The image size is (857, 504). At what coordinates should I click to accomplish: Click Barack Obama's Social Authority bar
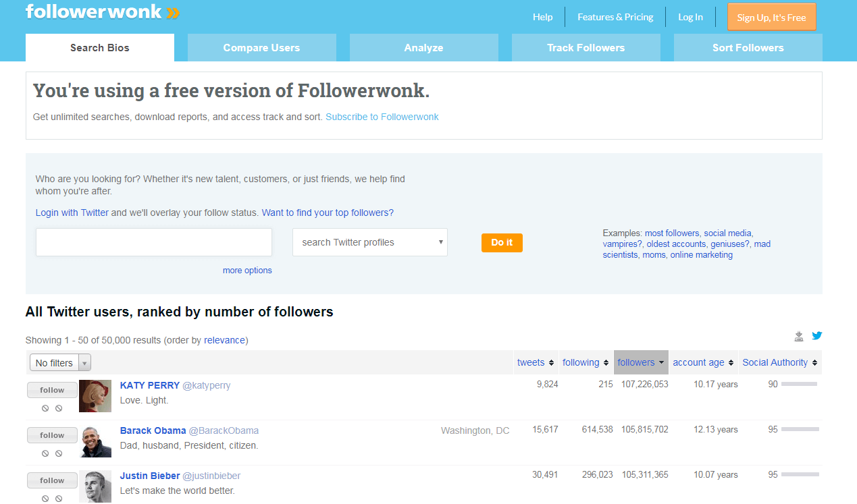[x=800, y=429]
